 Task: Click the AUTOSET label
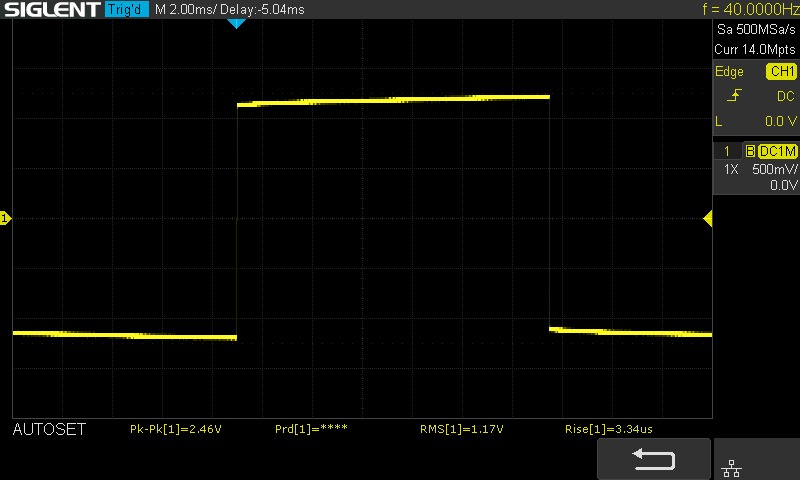(x=49, y=430)
